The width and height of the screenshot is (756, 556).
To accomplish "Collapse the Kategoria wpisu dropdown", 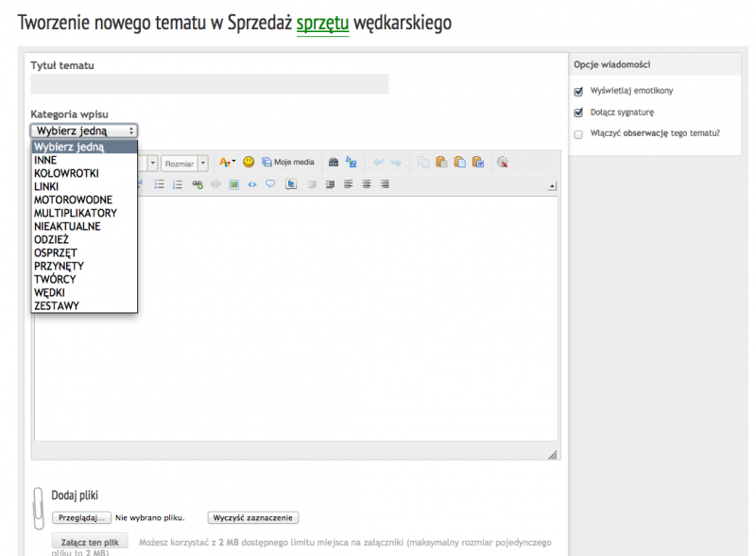I will pyautogui.click(x=84, y=131).
